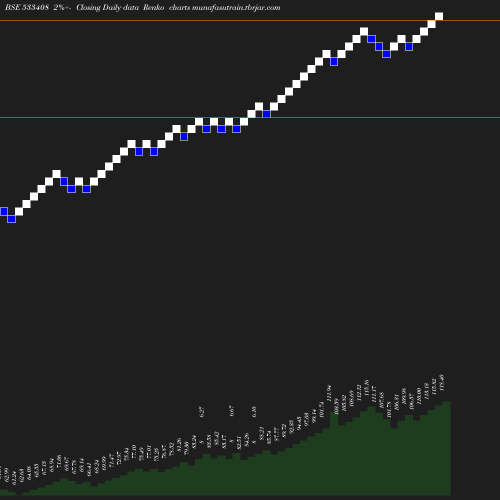Click the 'BSE 533408' chart title text
This screenshot has height=500, width=500.
point(27,8)
